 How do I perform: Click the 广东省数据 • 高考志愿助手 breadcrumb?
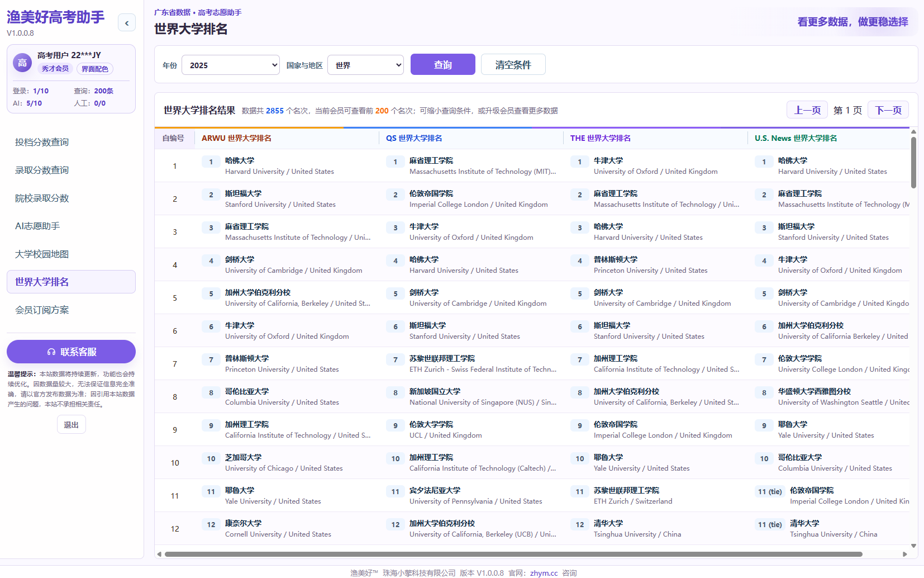coord(198,12)
